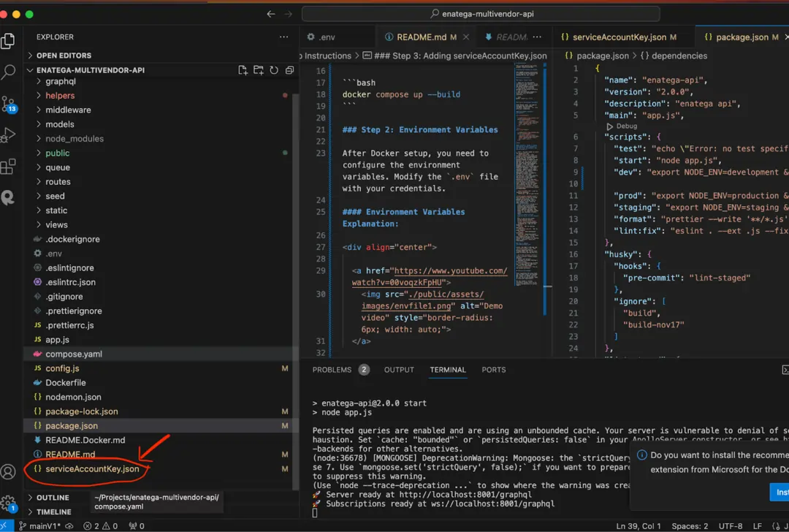
Task: Open Source Control with 13 changes badge
Action: click(x=9, y=104)
